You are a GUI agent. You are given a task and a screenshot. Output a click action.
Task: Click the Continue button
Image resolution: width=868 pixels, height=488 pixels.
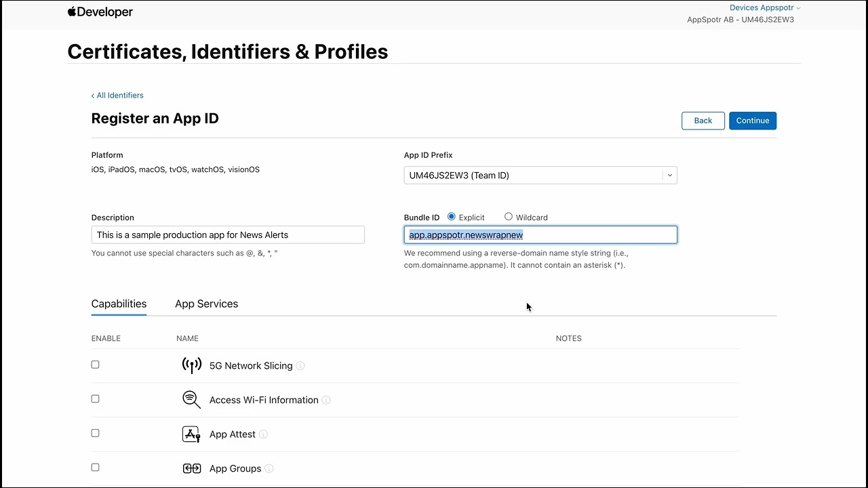click(753, 121)
